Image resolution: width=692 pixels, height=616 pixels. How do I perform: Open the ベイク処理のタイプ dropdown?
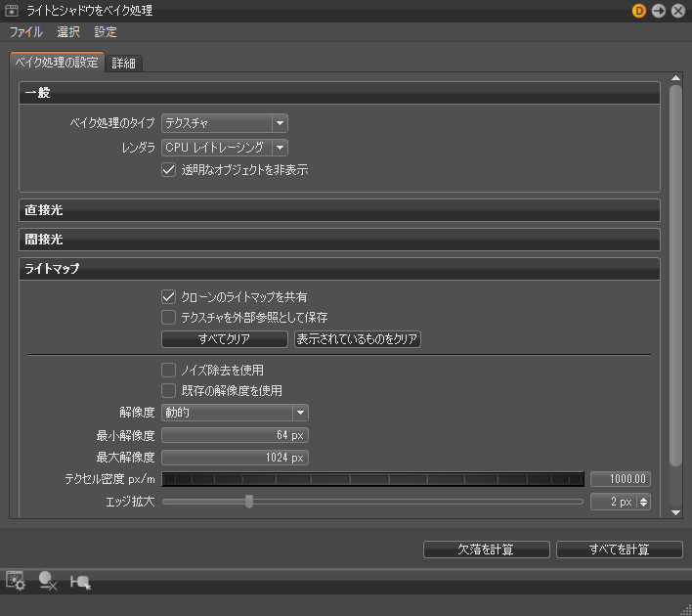[225, 123]
